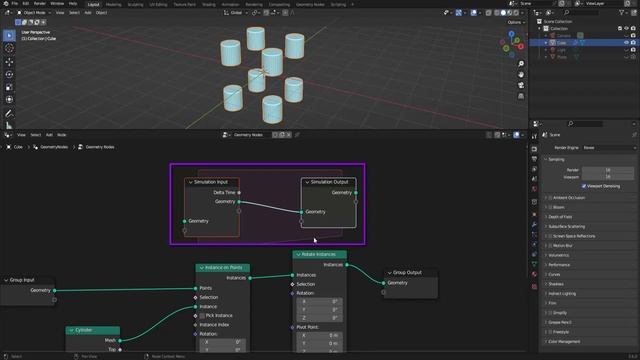Click the Render samples value field
Image resolution: width=640 pixels, height=360 pixels.
tap(608, 170)
